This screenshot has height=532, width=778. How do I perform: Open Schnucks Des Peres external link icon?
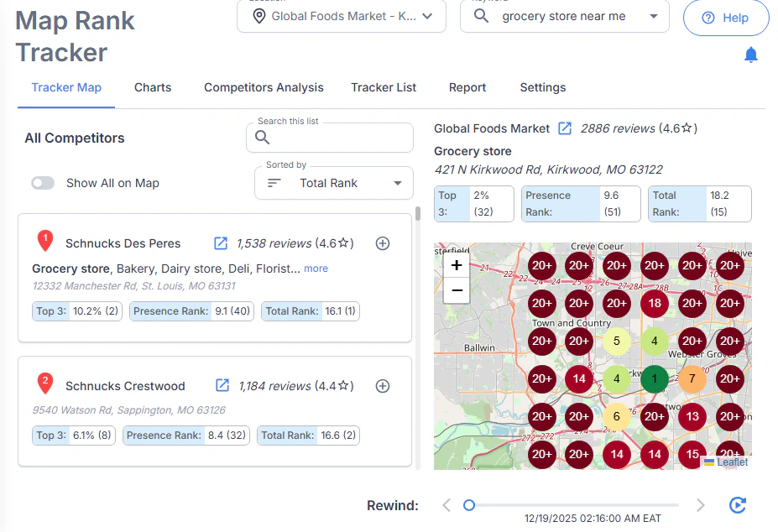[220, 243]
